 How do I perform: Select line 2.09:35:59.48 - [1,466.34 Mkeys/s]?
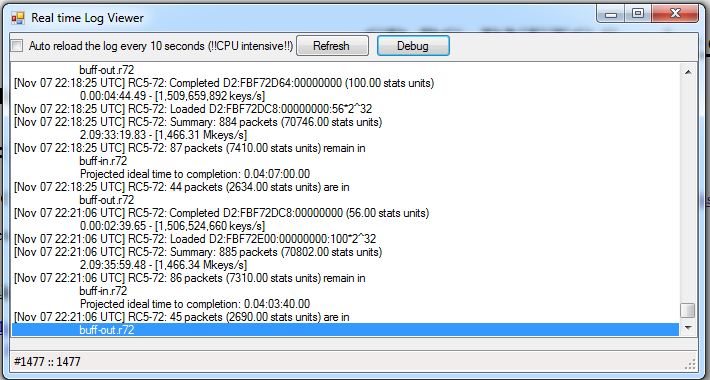pos(345,265)
